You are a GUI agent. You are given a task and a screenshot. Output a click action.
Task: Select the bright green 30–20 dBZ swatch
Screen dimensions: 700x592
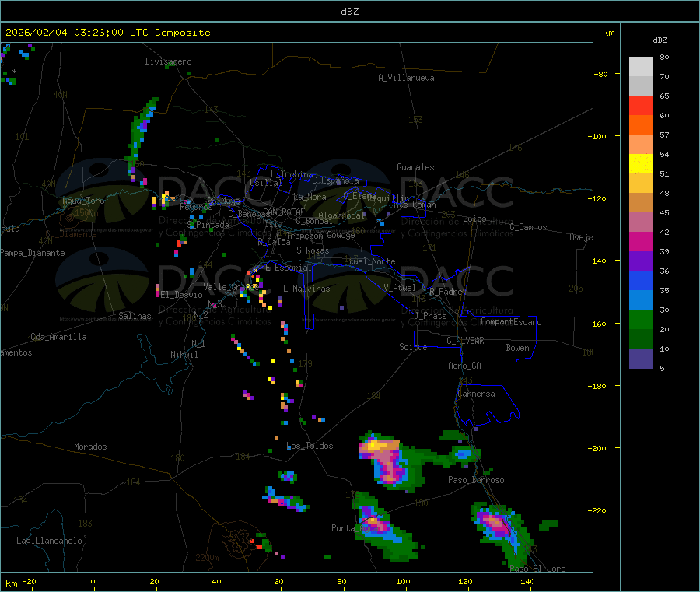[x=641, y=319]
